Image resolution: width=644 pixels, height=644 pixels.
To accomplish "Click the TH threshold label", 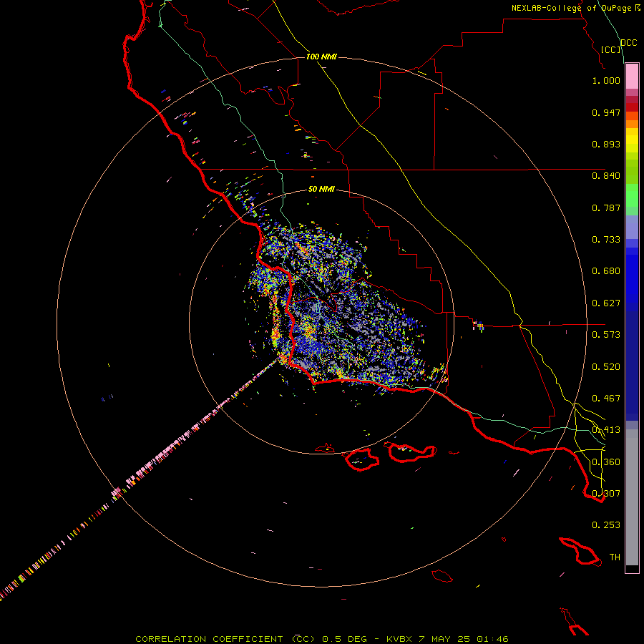I will point(615,557).
